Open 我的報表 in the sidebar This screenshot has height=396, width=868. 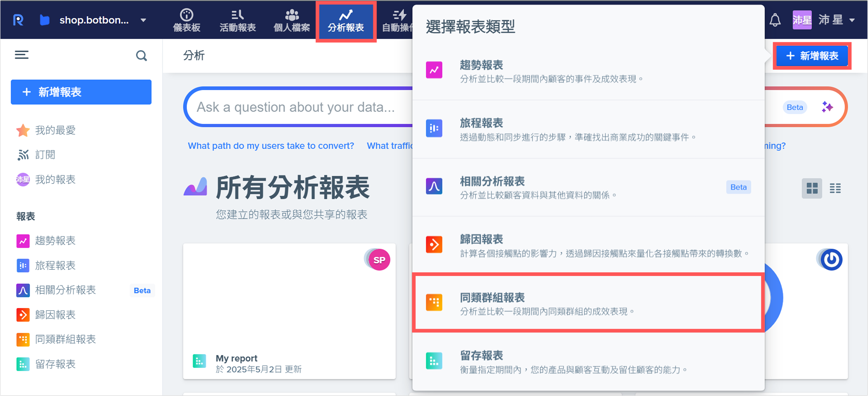46,179
